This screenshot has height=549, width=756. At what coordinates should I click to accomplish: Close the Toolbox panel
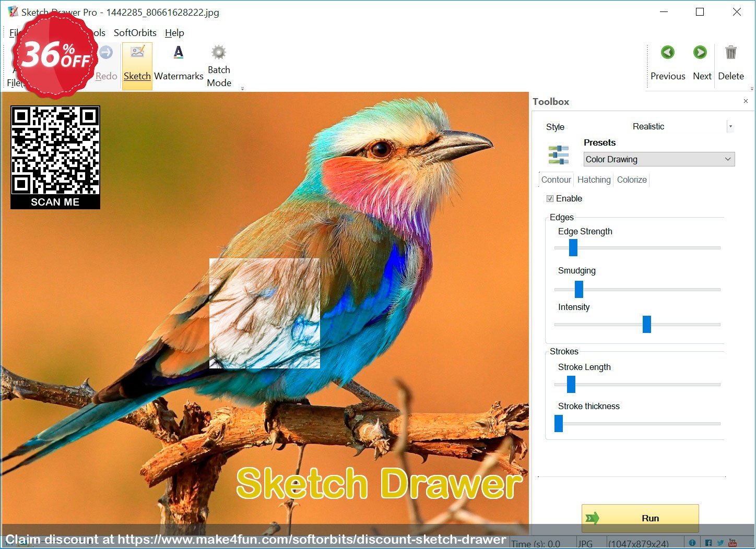coord(746,101)
